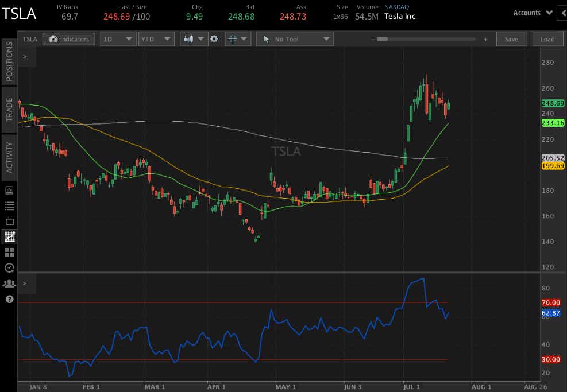Select the chart view sidebar icon
Image resolution: width=567 pixels, height=392 pixels.
(x=9, y=236)
